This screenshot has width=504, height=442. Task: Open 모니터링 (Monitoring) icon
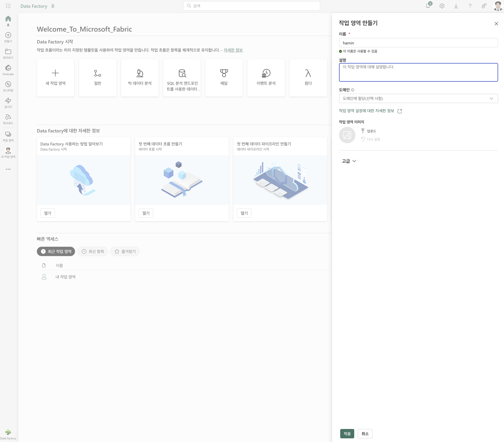[8, 87]
